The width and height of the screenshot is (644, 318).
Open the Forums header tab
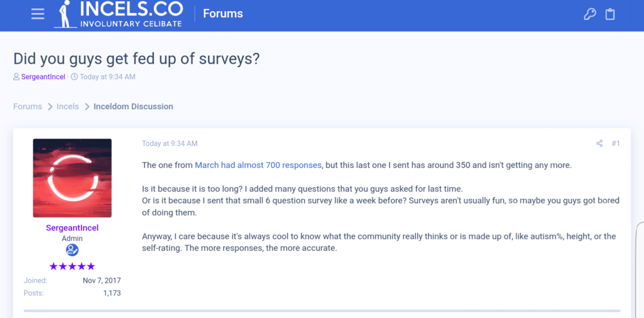(223, 14)
